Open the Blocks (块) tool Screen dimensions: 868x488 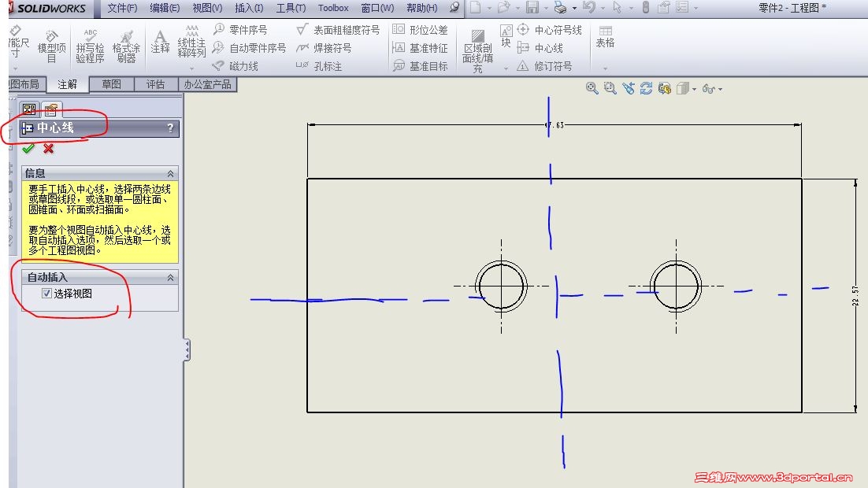pyautogui.click(x=506, y=36)
